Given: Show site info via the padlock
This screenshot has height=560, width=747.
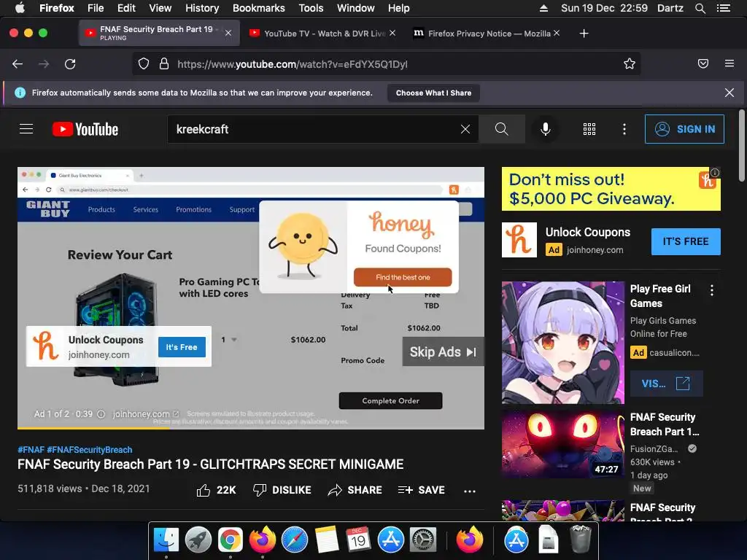Looking at the screenshot, I should 164,64.
